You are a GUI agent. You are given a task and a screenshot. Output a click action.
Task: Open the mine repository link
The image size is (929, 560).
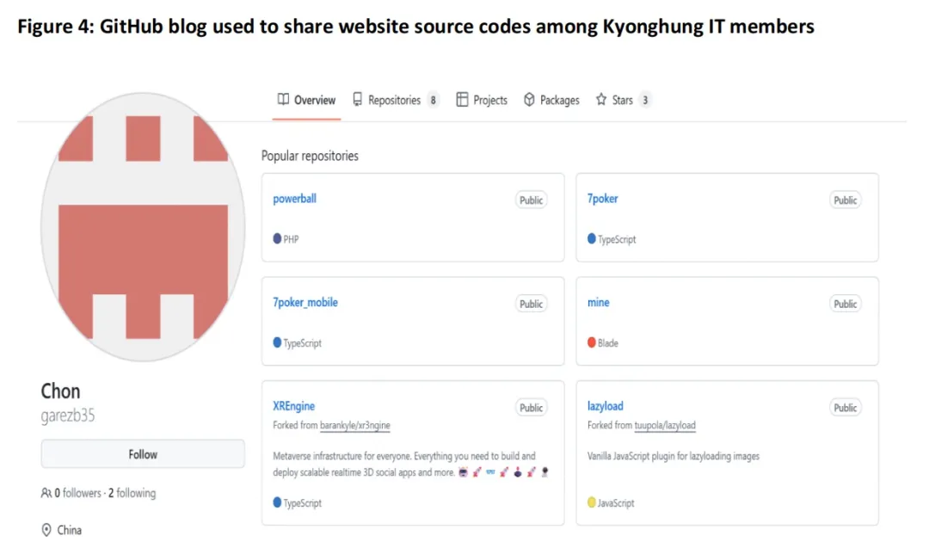pos(598,303)
